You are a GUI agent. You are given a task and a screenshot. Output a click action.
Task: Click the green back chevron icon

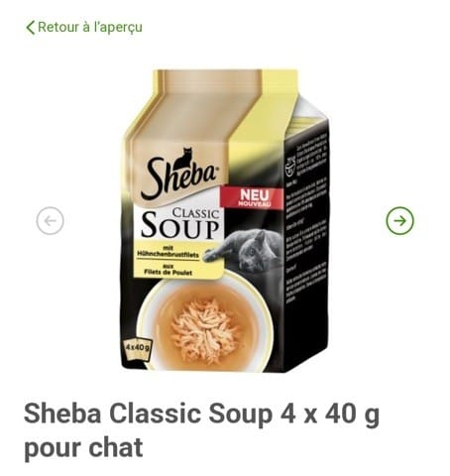[31, 28]
